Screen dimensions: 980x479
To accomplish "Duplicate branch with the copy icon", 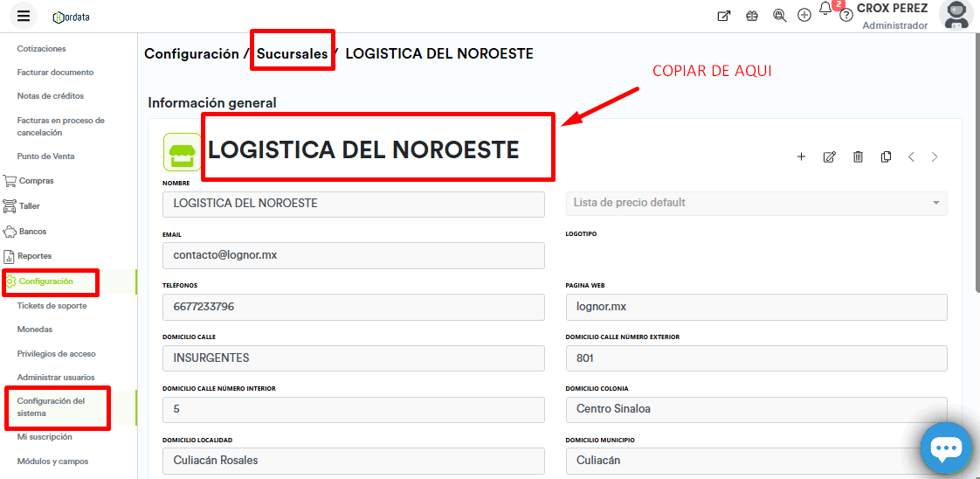I will (x=886, y=157).
